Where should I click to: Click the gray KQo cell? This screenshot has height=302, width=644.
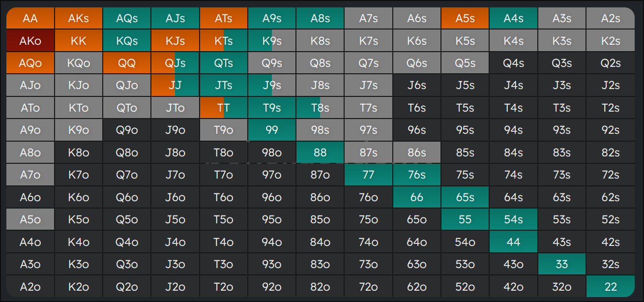pyautogui.click(x=79, y=63)
